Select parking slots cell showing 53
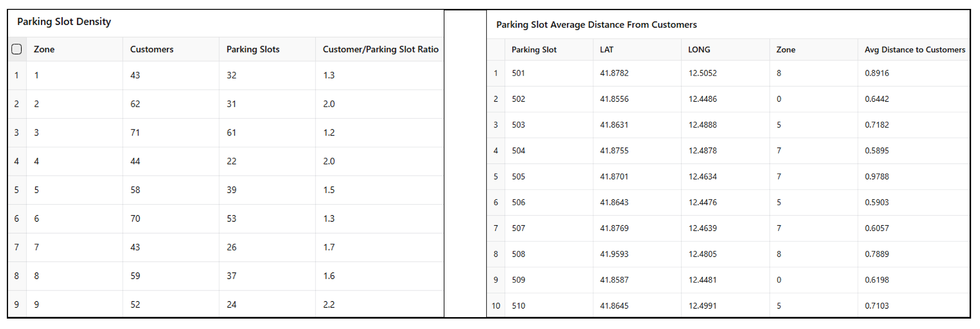The image size is (980, 329). point(231,219)
